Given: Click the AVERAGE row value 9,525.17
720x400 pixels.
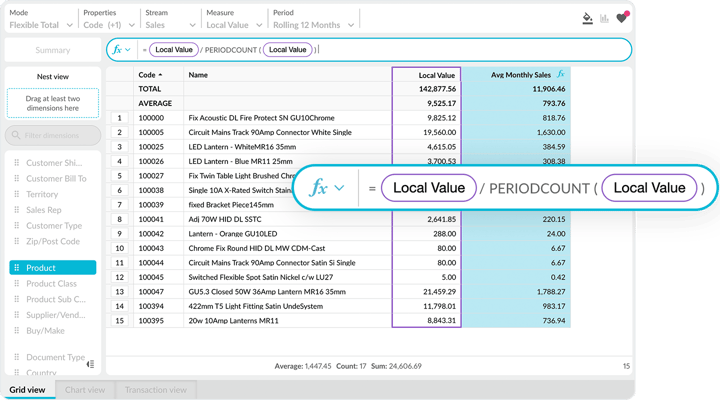Looking at the screenshot, I should click(x=426, y=103).
